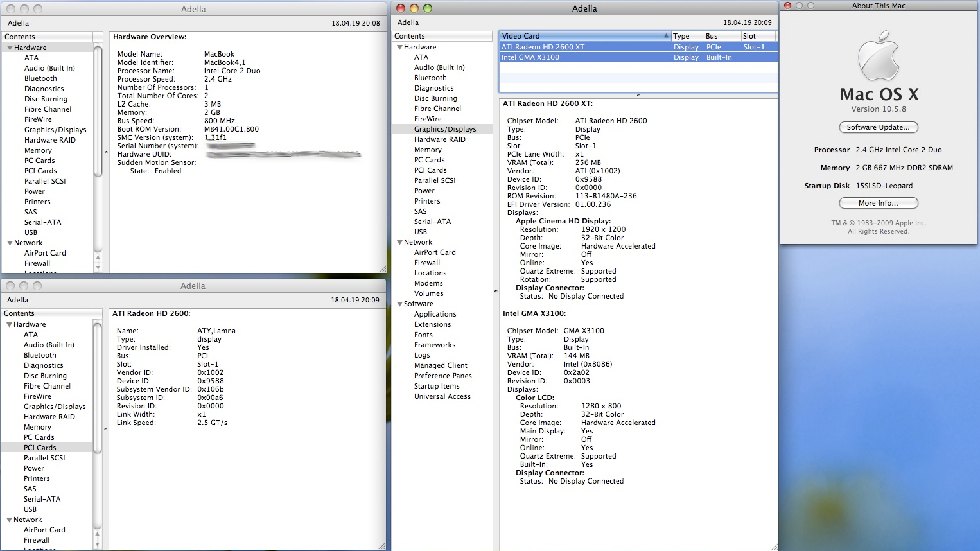Image resolution: width=980 pixels, height=551 pixels.
Task: Select ATI Radeon HD 2600 XT row
Action: point(638,47)
